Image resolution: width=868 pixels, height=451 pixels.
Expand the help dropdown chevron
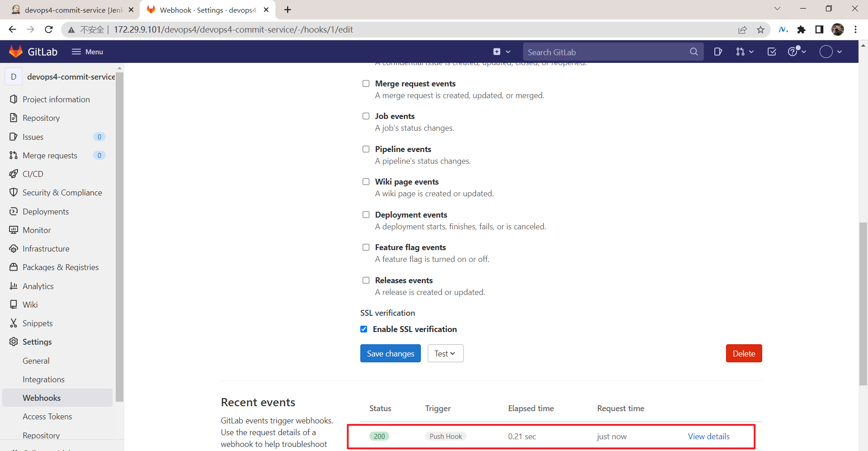coord(804,52)
